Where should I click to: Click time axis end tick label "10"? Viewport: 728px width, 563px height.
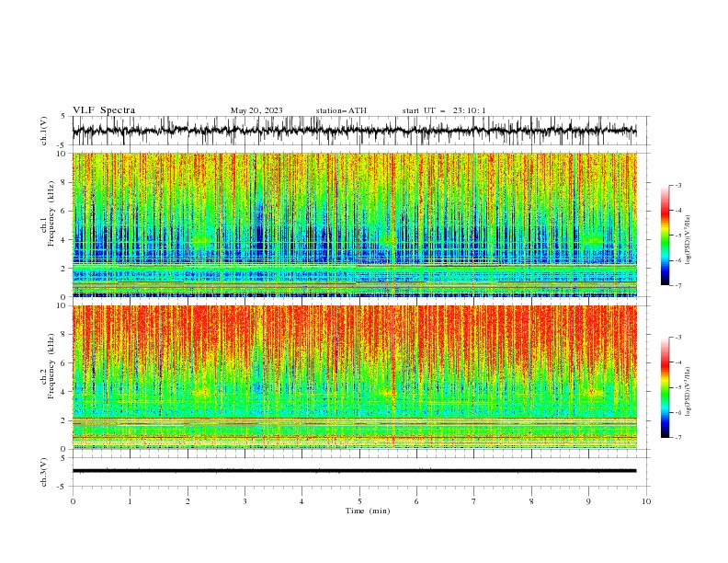(x=646, y=501)
